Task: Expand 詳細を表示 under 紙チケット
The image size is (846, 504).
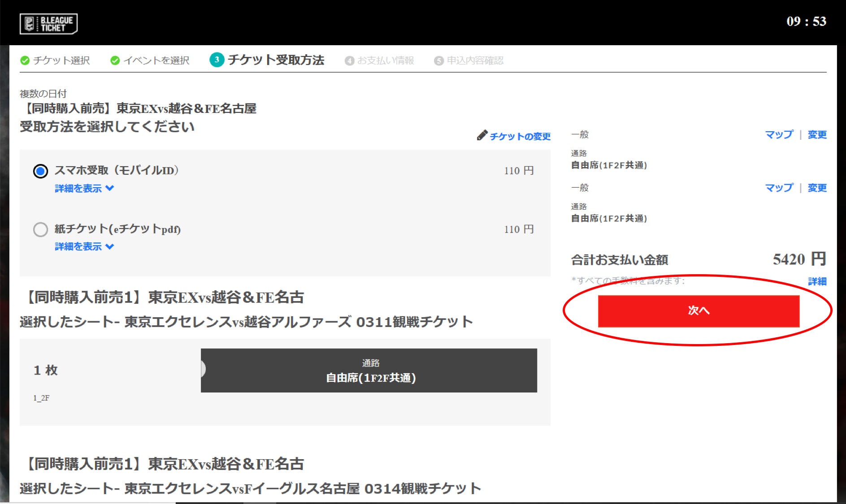Action: [84, 247]
